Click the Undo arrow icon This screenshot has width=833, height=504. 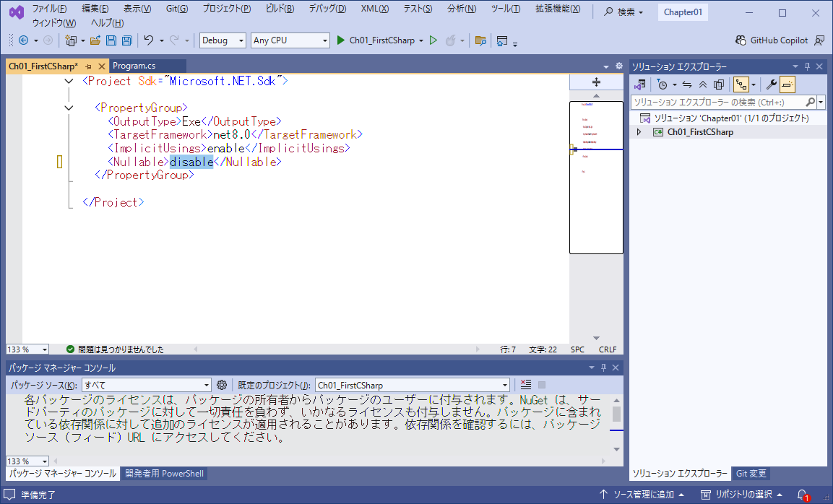149,40
